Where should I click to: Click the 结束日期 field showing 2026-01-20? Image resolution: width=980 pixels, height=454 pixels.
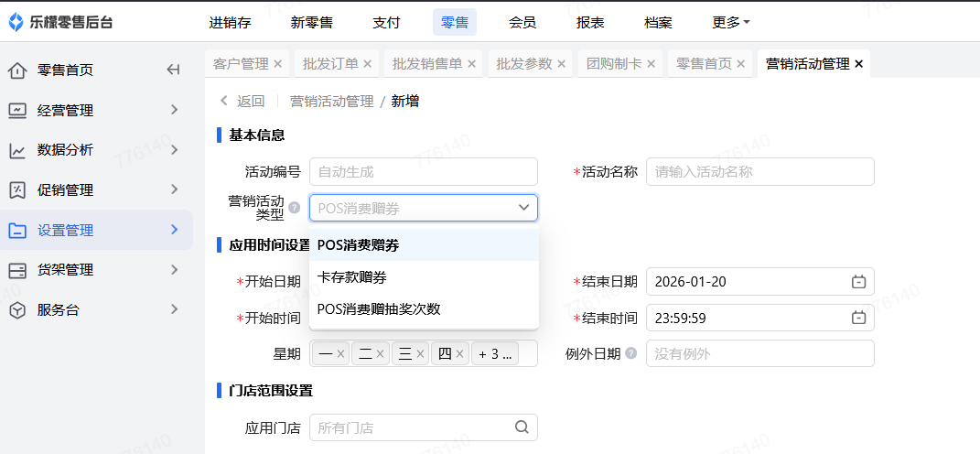760,281
